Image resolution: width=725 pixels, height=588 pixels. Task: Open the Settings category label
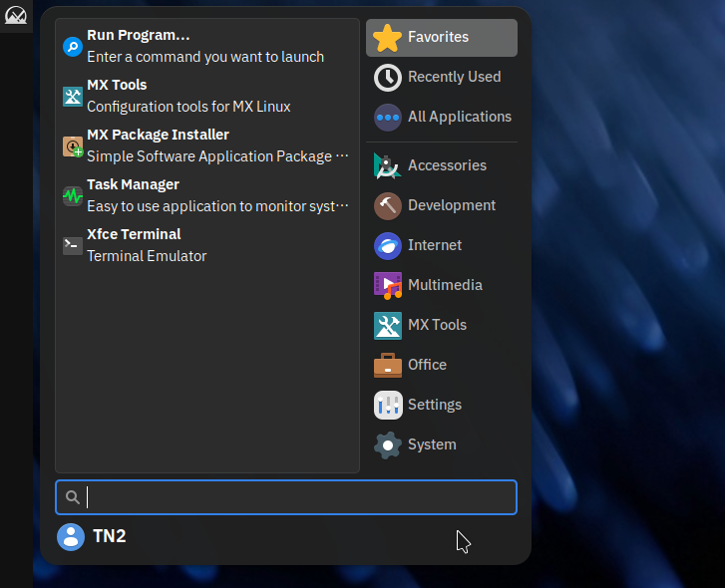tap(435, 405)
